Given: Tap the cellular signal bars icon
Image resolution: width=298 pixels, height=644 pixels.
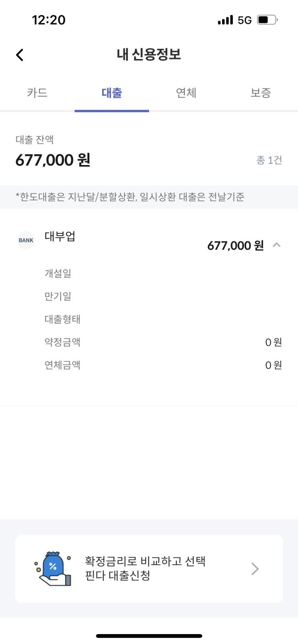Looking at the screenshot, I should [x=225, y=20].
